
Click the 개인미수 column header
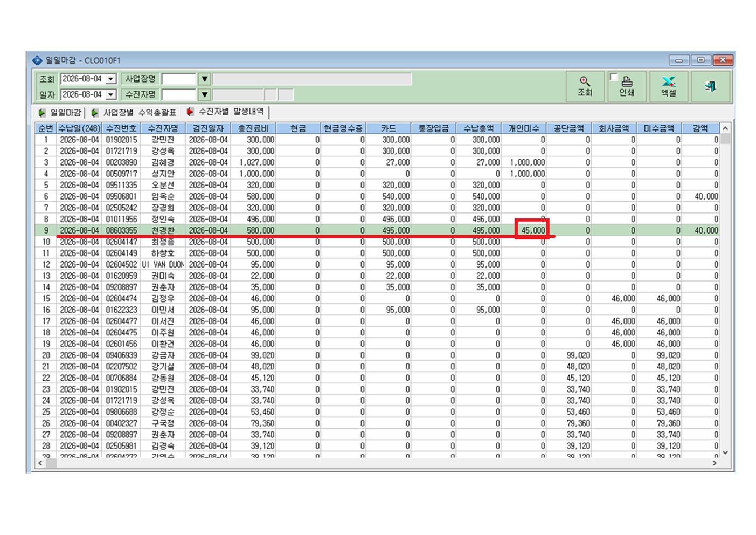click(524, 128)
